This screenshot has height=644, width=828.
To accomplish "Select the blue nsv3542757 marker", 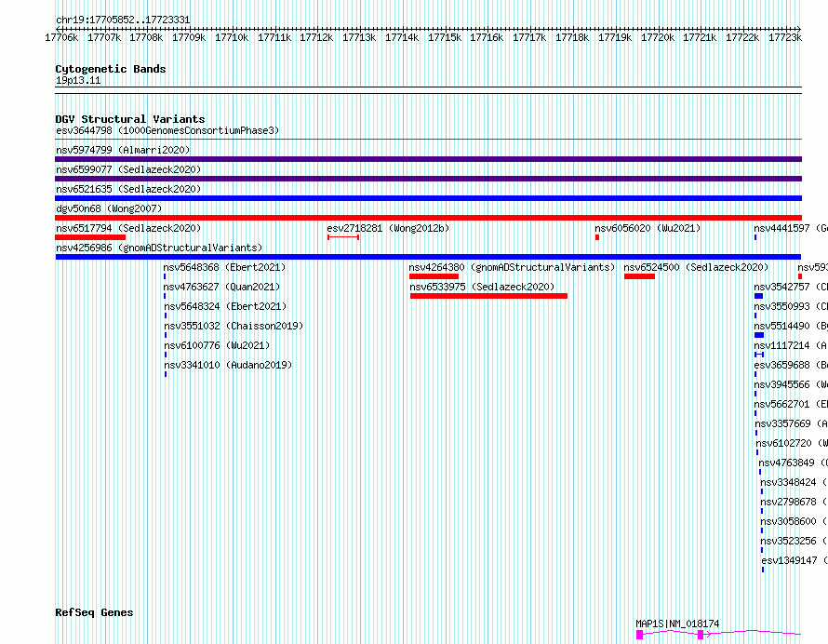I will 759,296.
